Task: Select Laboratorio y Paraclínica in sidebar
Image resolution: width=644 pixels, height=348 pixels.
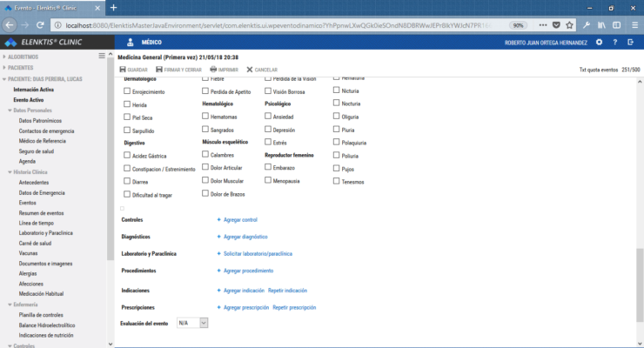Action: [45, 233]
